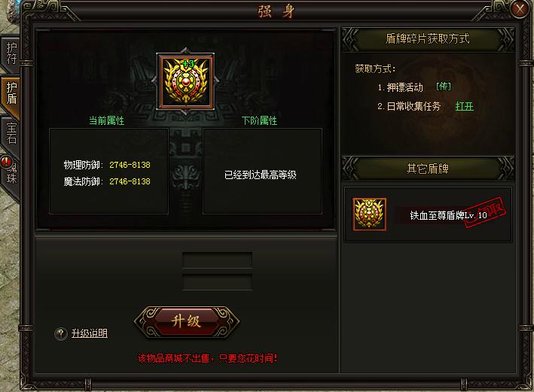
Task: Click the [传] teleport link
Action: click(x=444, y=87)
